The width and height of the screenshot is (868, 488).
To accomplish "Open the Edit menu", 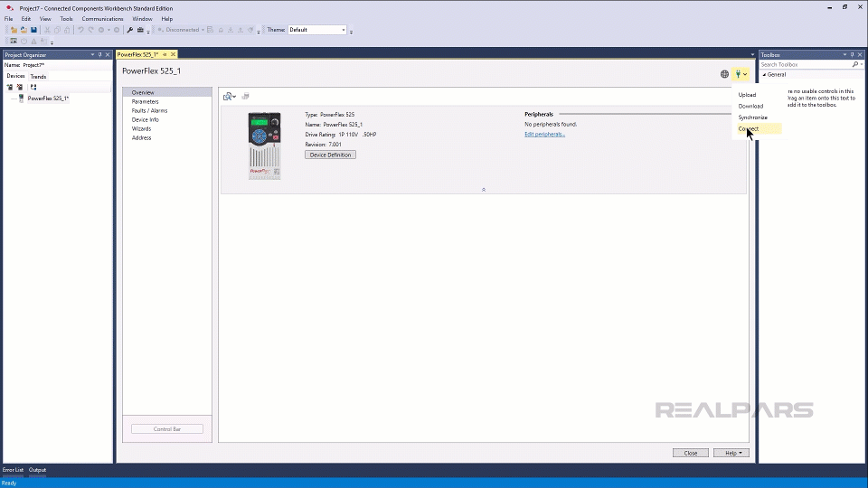I will (x=26, y=19).
